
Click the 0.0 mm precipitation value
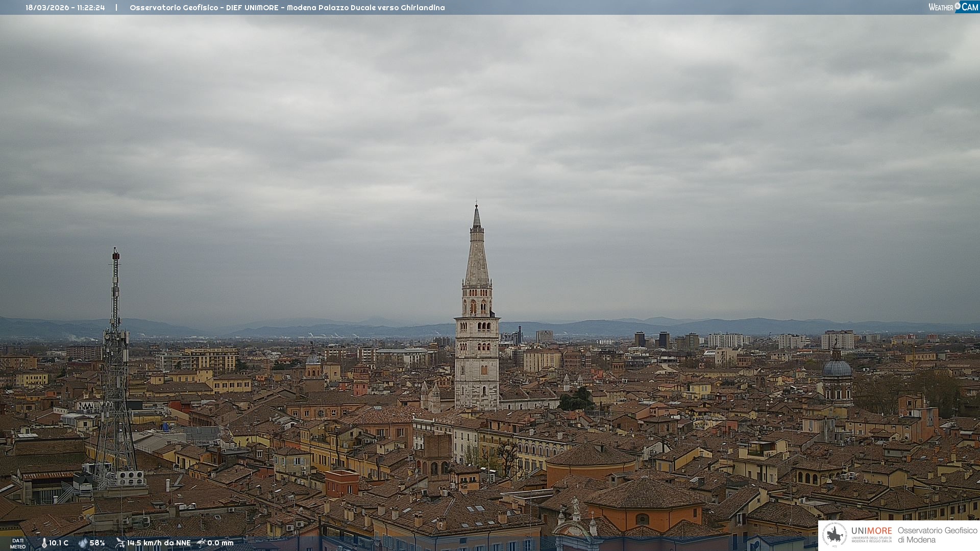220,543
